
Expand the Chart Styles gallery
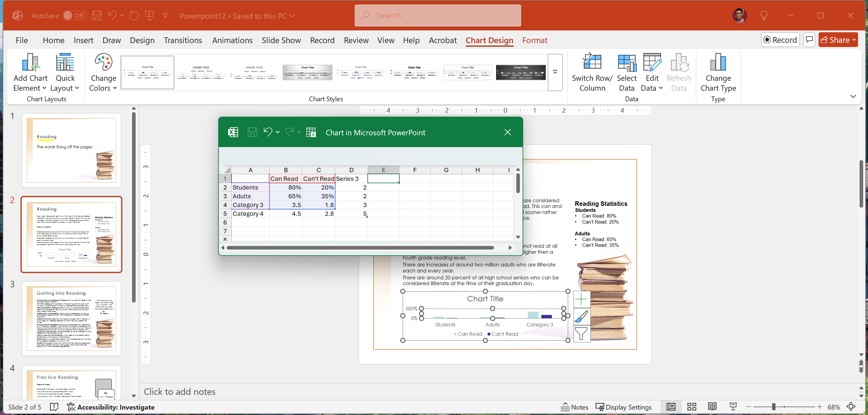pos(555,72)
